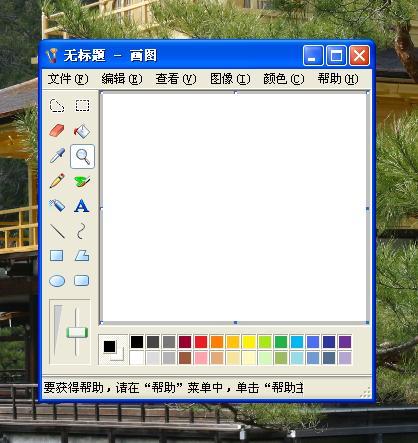Click the foreground black color box
Viewport: 418px width, 443px height.
click(110, 346)
